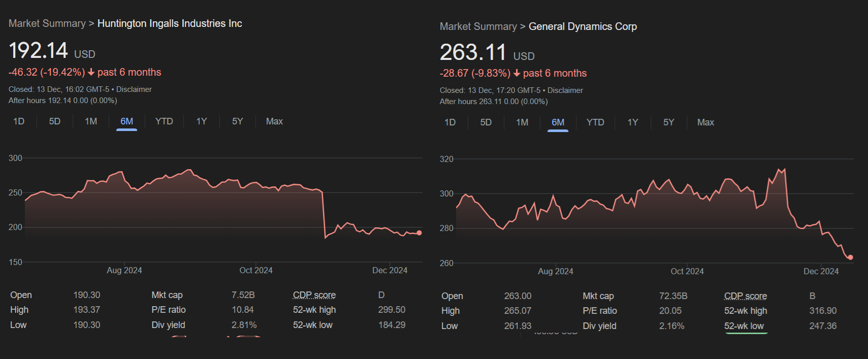Switch General Dynamics chart to 5D range
Viewport: 868px width, 359px height.
(486, 122)
